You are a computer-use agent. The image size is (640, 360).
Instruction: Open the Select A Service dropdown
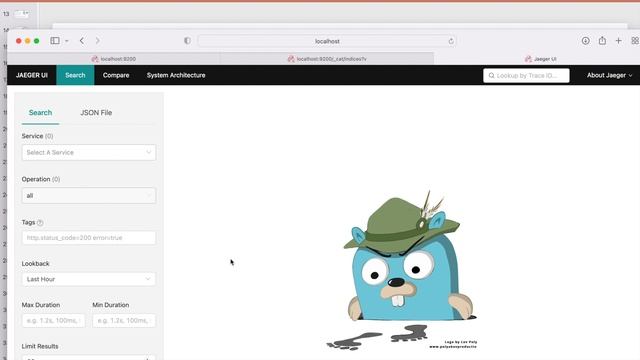click(89, 152)
